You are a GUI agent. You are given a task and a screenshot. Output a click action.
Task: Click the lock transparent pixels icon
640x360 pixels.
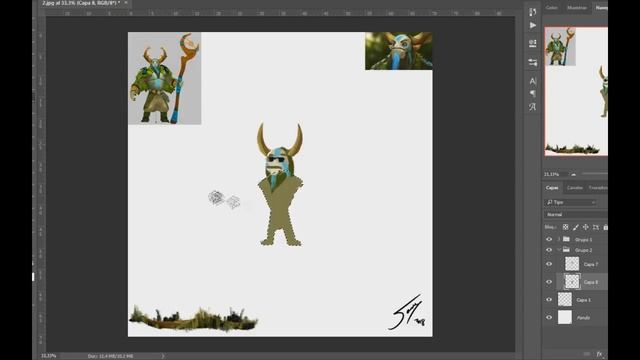(x=565, y=227)
